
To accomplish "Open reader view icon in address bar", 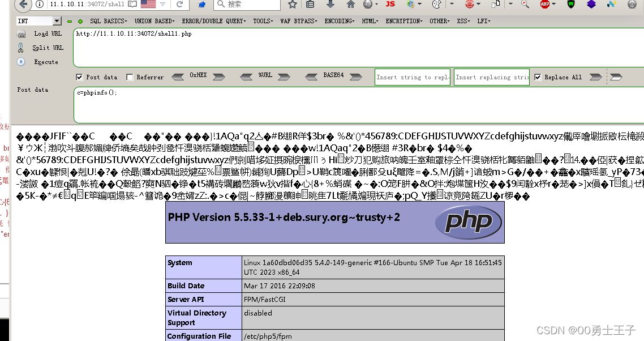I will tap(132, 4).
